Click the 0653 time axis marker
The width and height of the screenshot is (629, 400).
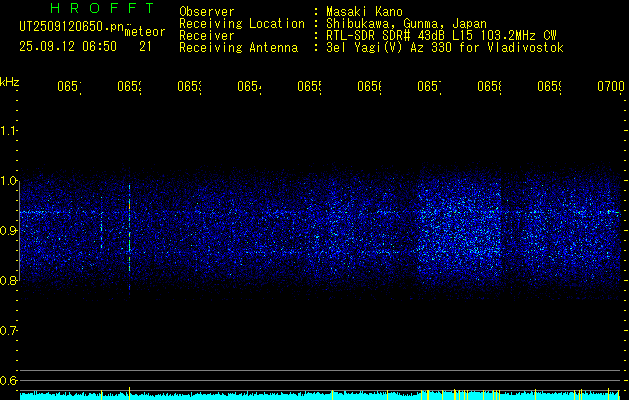pos(189,86)
